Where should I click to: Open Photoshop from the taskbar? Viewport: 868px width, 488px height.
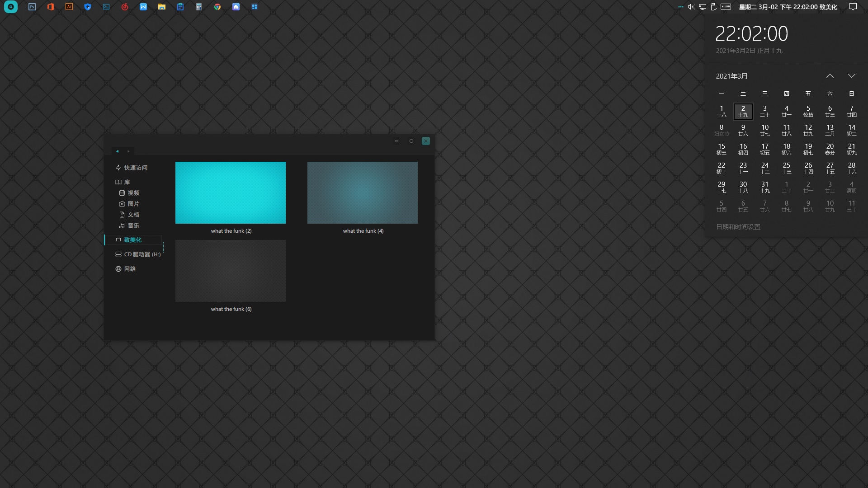[32, 7]
